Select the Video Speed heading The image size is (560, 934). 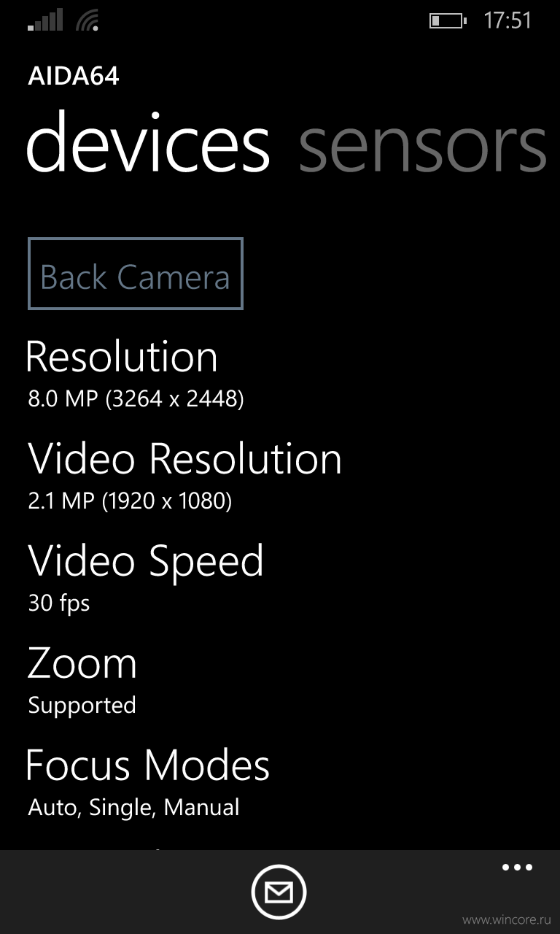tap(146, 562)
